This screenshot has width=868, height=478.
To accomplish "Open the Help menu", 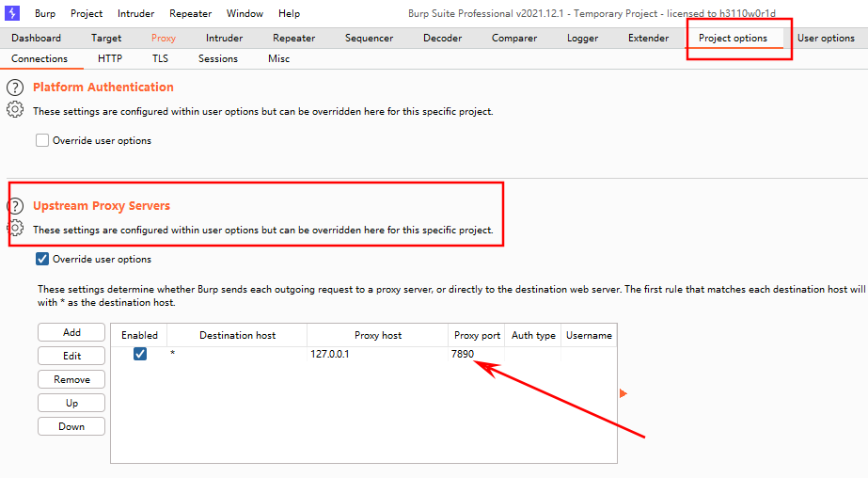I will coord(289,13).
